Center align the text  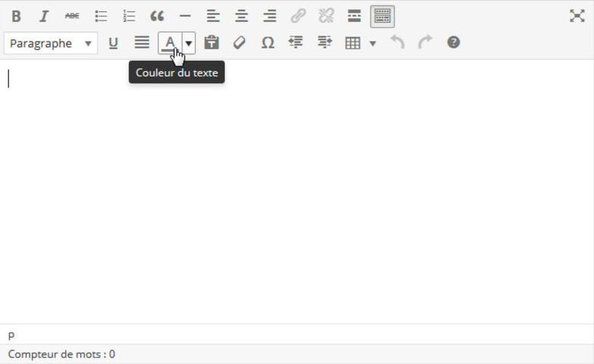[241, 17]
